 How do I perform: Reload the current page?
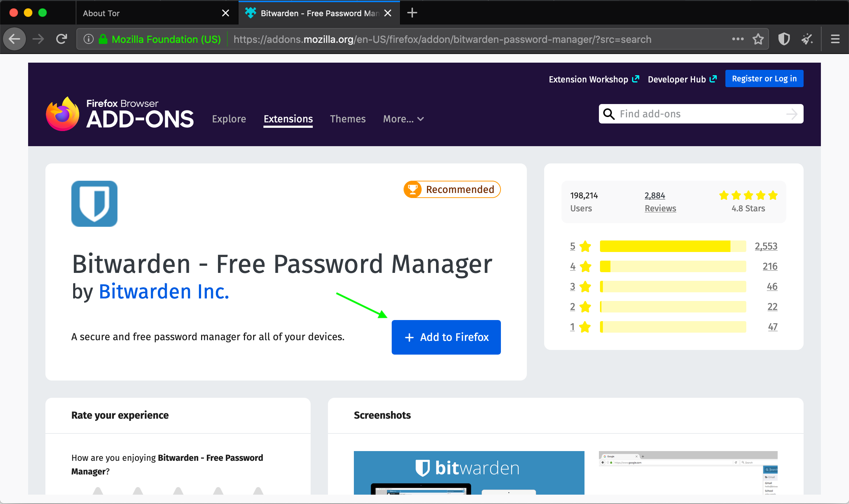pos(62,39)
